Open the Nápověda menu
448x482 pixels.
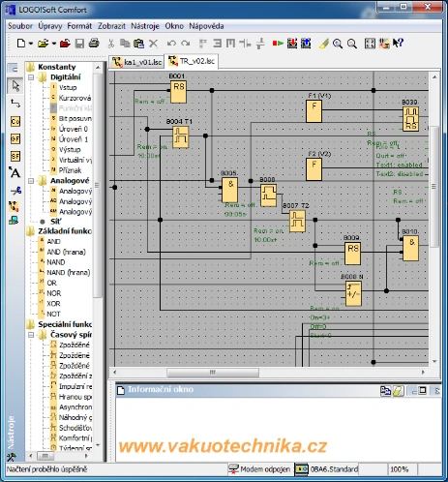point(206,26)
